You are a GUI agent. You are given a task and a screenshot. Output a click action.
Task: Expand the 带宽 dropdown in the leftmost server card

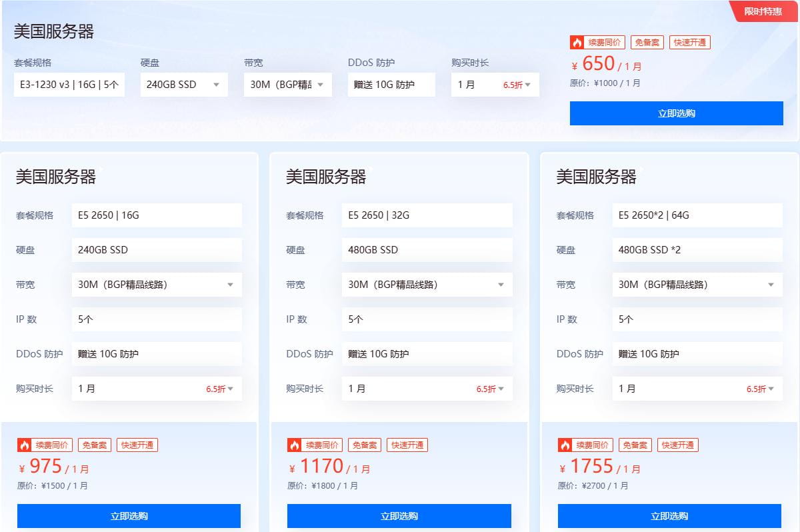(231, 284)
